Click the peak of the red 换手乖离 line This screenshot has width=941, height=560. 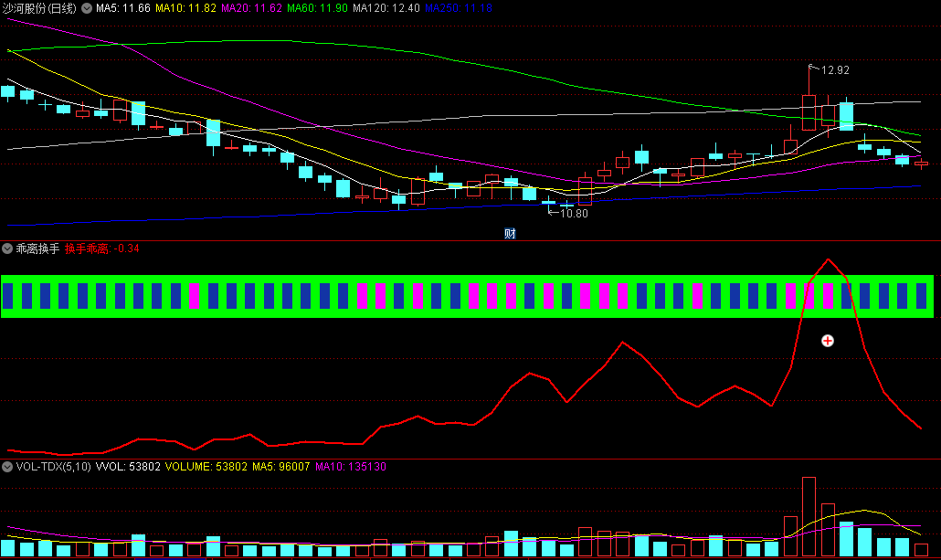click(829, 259)
